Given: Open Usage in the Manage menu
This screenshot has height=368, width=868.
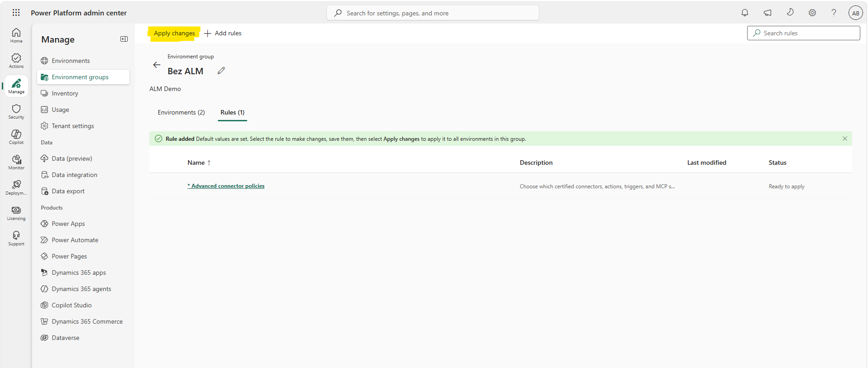Looking at the screenshot, I should 83,110.
